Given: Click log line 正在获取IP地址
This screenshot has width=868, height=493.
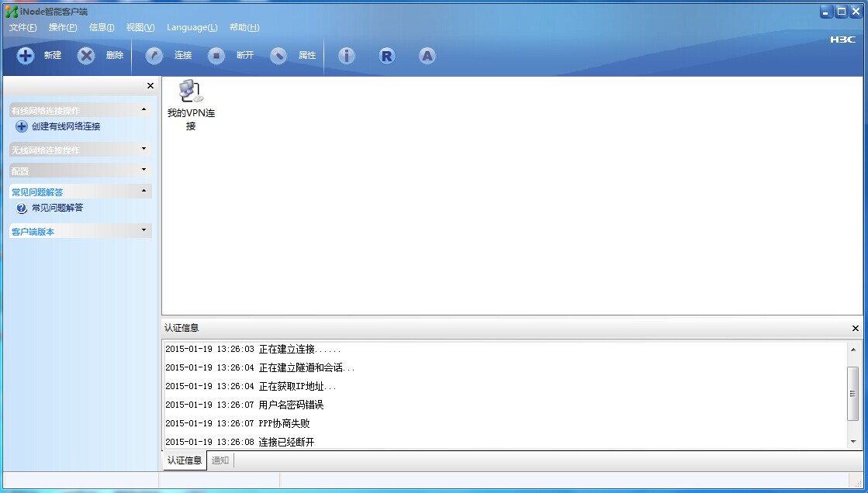Looking at the screenshot, I should pos(251,387).
